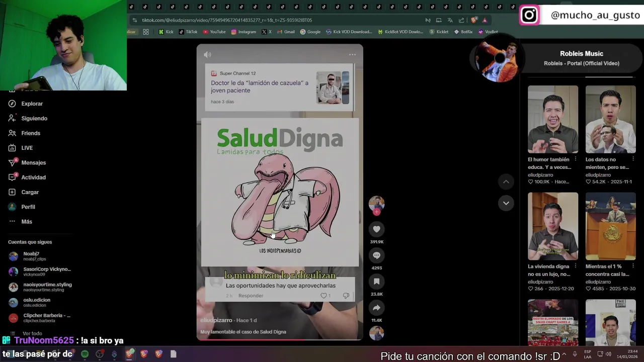
Task: Open the Kick bookmark
Action: coord(166,32)
